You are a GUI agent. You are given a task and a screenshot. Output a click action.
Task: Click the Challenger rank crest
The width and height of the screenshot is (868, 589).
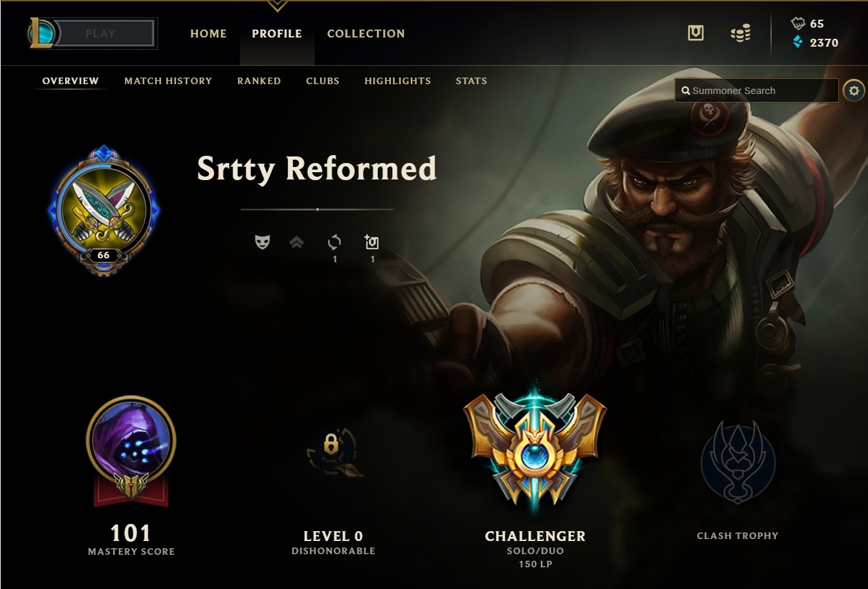pos(535,448)
